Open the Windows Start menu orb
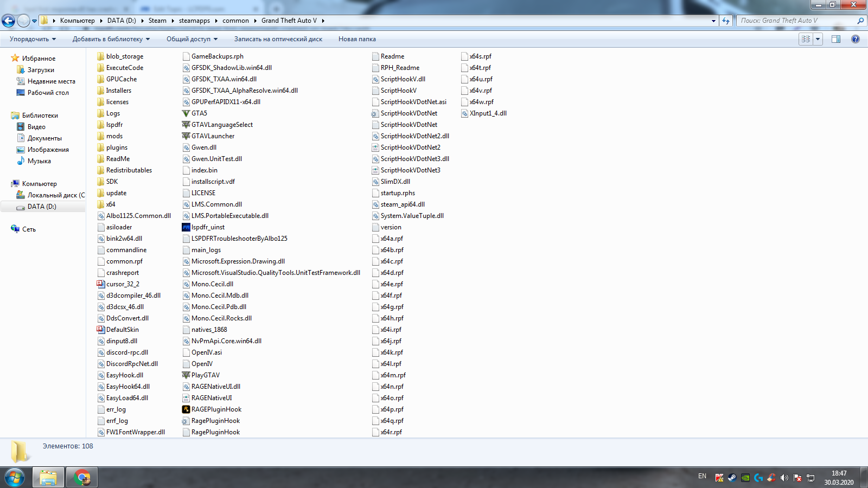This screenshot has width=868, height=488. click(15, 478)
